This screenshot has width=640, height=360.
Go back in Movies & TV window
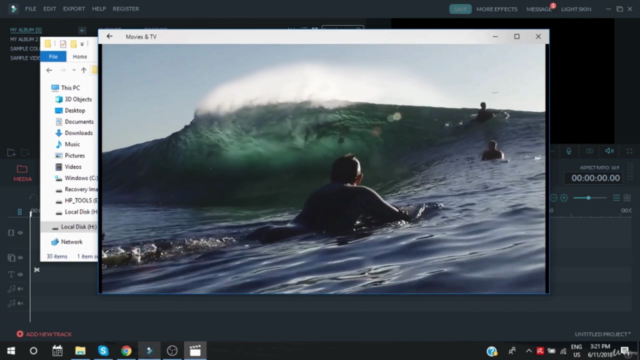coord(109,36)
